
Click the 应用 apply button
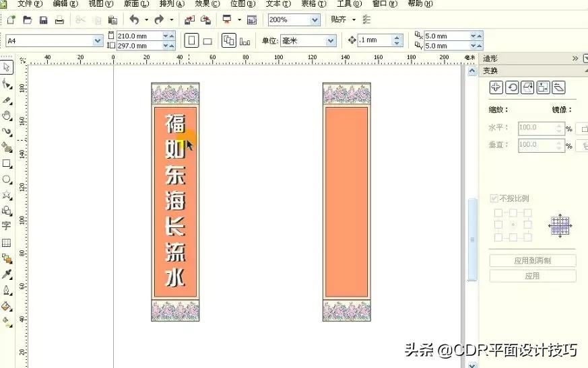(x=533, y=277)
